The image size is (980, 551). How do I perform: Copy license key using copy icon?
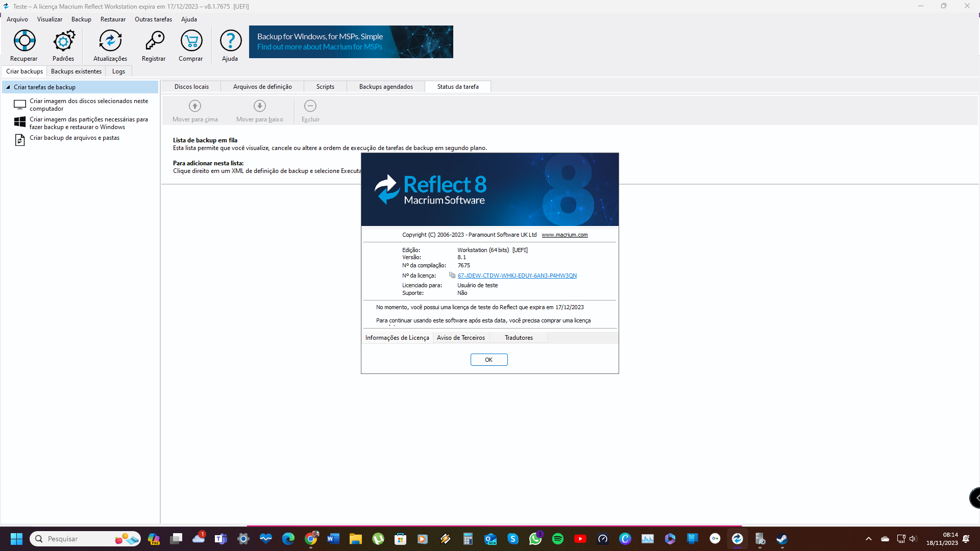coord(452,275)
